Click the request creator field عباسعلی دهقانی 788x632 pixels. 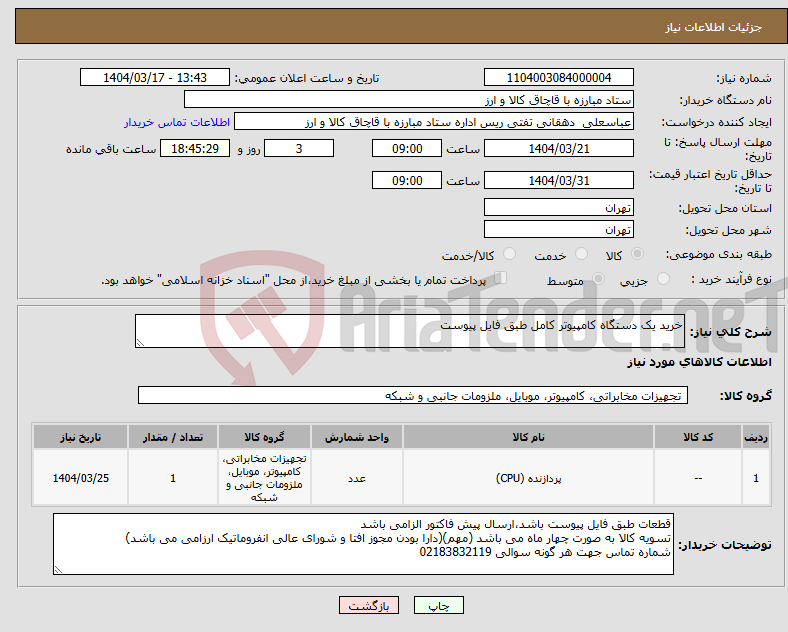pos(434,122)
